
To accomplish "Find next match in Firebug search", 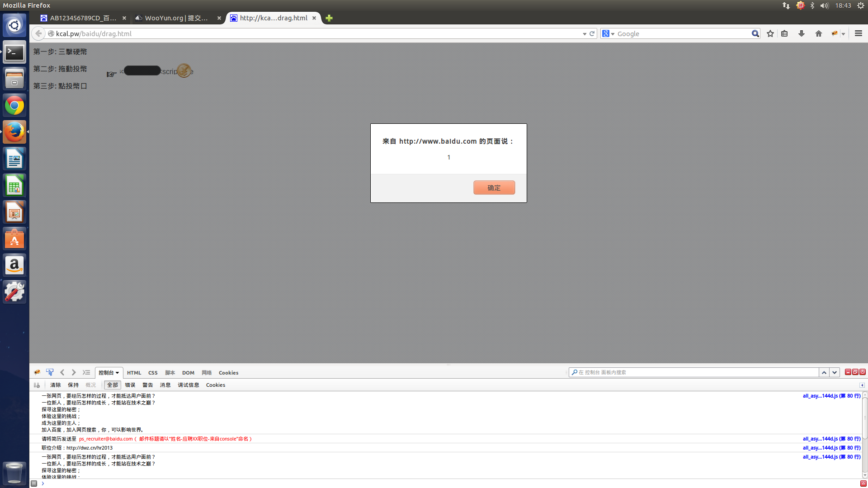I will coord(835,372).
